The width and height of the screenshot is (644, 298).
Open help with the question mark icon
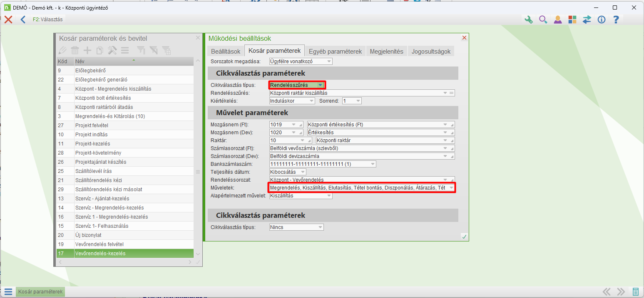tap(616, 19)
